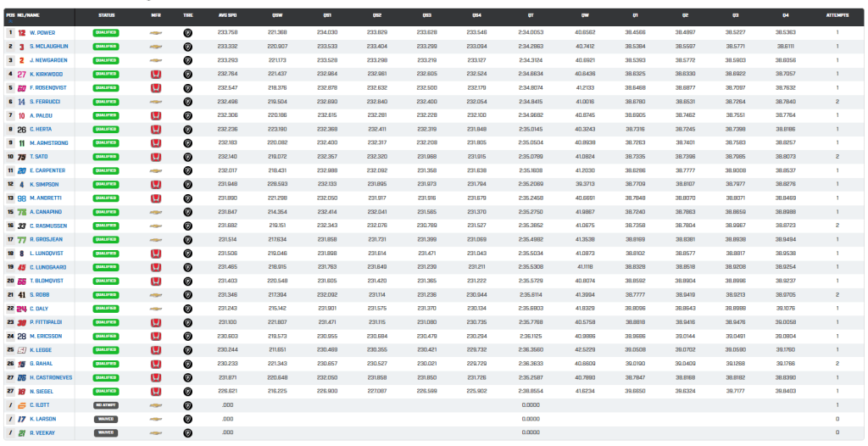Sort by the QW column header
Viewport: 868px width, 446px height.
point(585,15)
